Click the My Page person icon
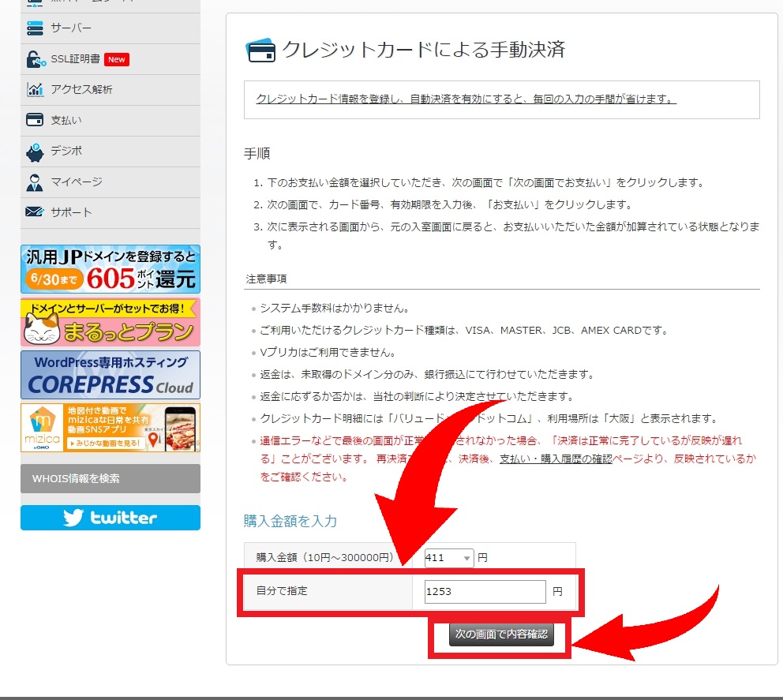The height and width of the screenshot is (700, 783). click(35, 182)
